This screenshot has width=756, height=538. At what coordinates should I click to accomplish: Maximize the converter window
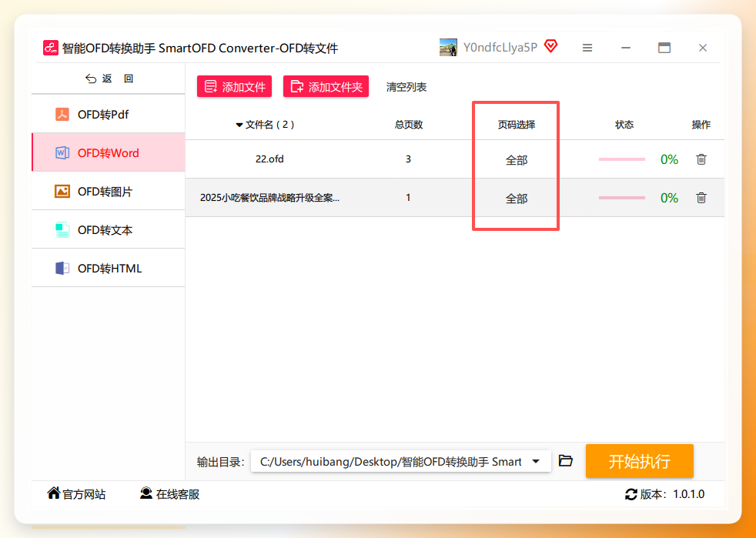tap(664, 48)
